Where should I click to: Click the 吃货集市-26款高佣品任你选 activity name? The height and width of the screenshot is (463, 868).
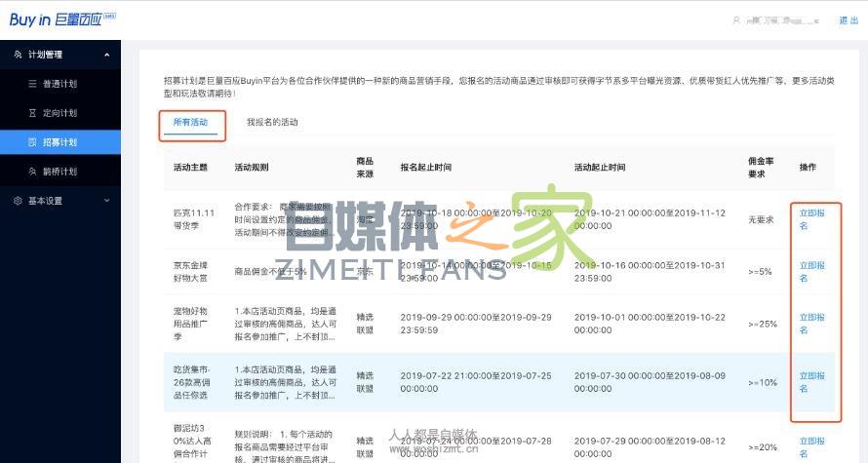coord(191,382)
